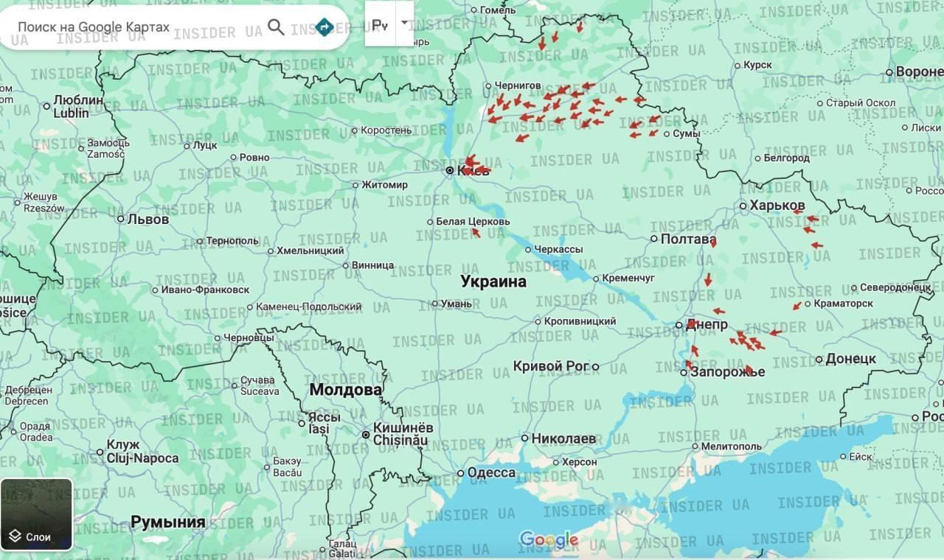Image resolution: width=944 pixels, height=560 pixels.
Task: Open the 'Слои' layers thumbnail
Action: 37,514
